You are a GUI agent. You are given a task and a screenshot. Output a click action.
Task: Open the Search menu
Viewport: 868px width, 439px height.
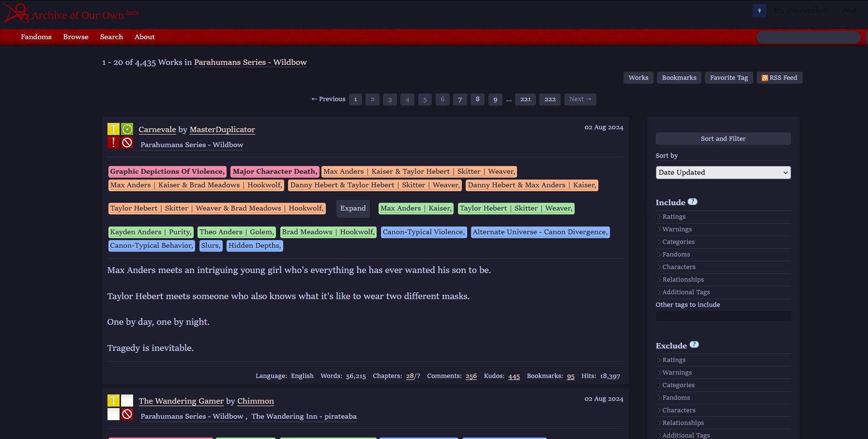point(111,37)
